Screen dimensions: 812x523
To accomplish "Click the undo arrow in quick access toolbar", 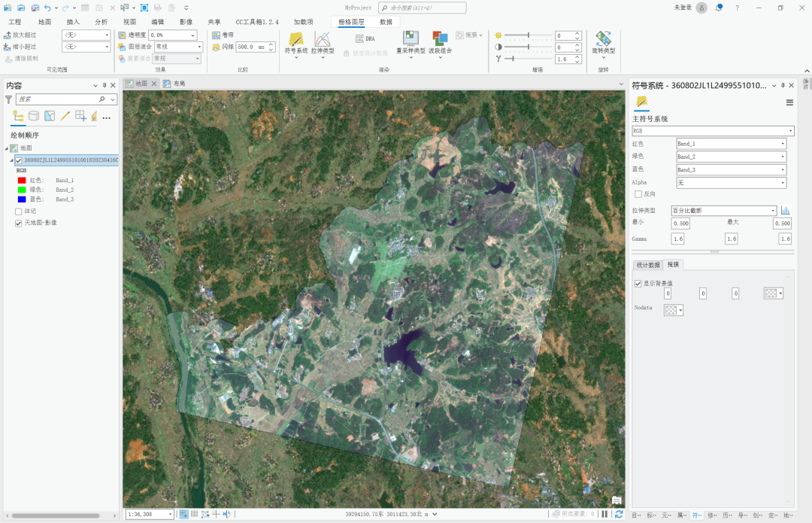I will tap(47, 8).
